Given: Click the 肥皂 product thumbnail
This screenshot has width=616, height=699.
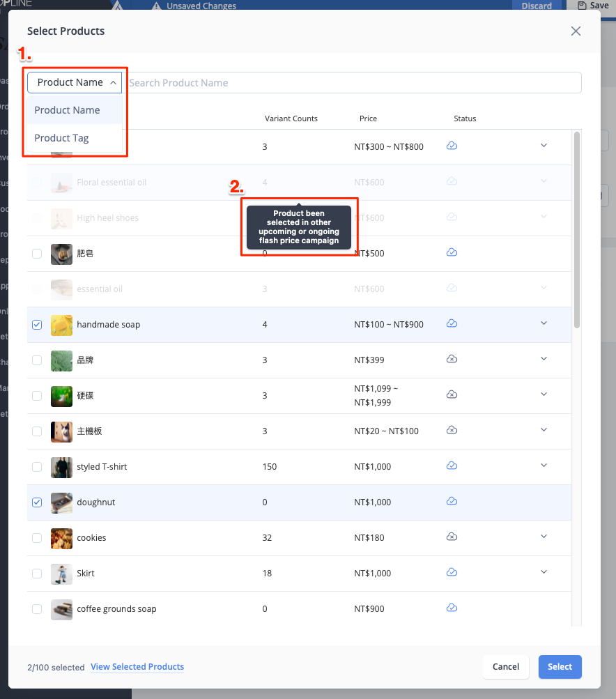Looking at the screenshot, I should point(61,254).
